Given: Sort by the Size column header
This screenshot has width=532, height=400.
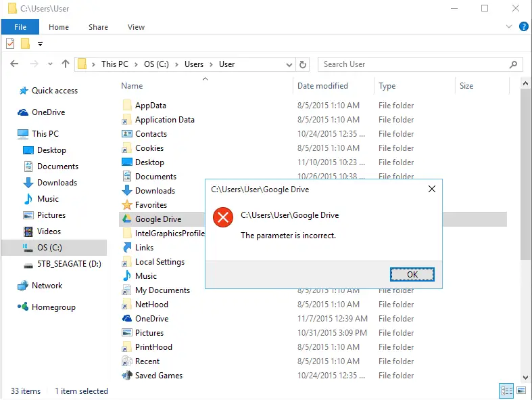Looking at the screenshot, I should [466, 86].
